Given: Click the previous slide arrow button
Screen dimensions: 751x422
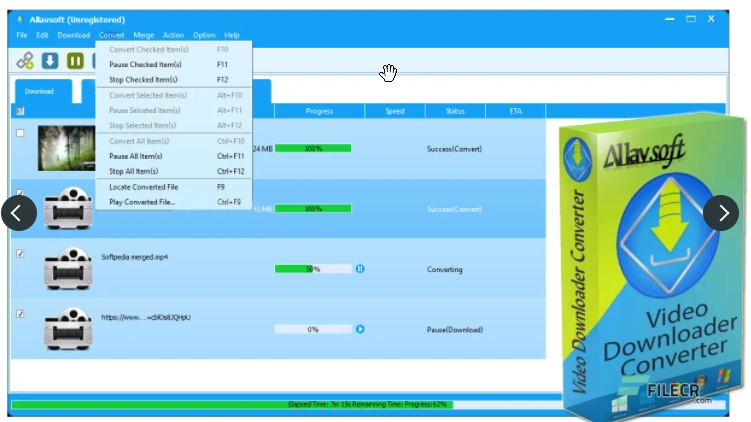Looking at the screenshot, I should pyautogui.click(x=19, y=213).
